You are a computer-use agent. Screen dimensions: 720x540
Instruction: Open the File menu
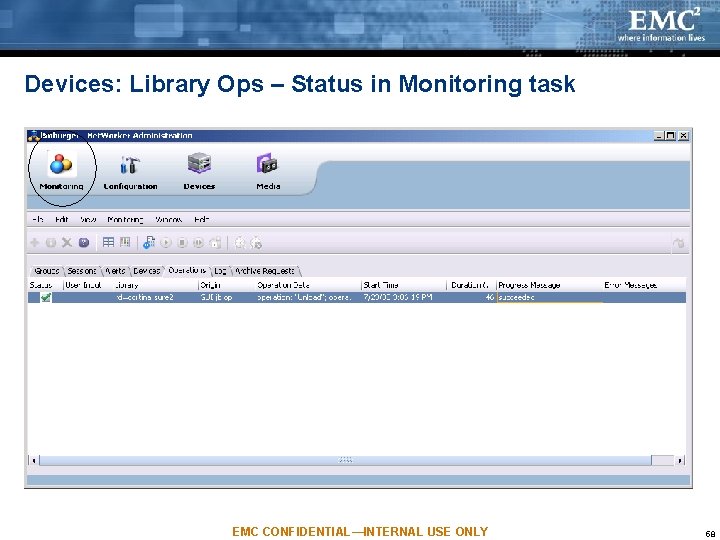pyautogui.click(x=38, y=219)
